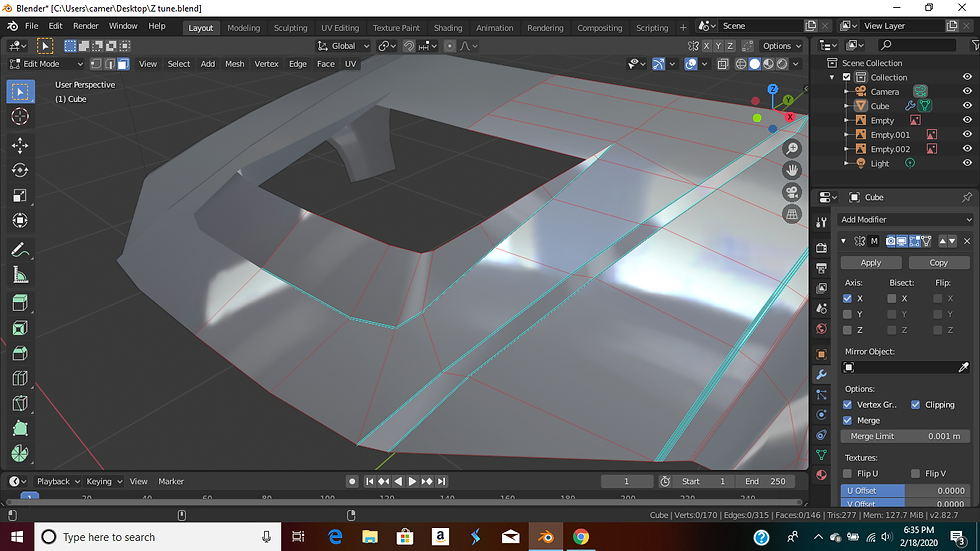Image resolution: width=980 pixels, height=551 pixels.
Task: Open the Vertex menu in viewport header
Action: point(266,64)
